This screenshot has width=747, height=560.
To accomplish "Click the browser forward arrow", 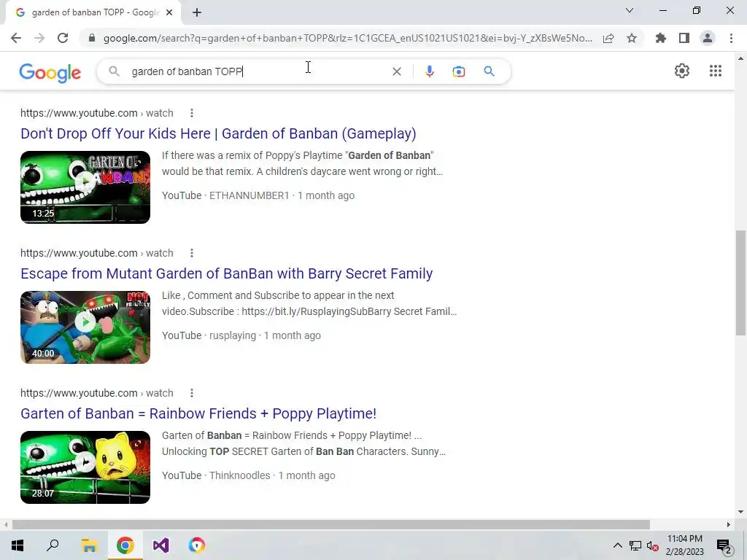I will (39, 38).
